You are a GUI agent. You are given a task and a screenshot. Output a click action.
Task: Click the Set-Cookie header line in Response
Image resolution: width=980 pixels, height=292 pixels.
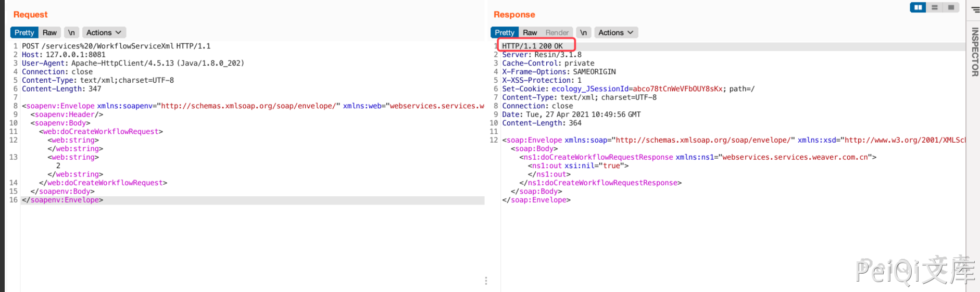[x=628, y=88]
